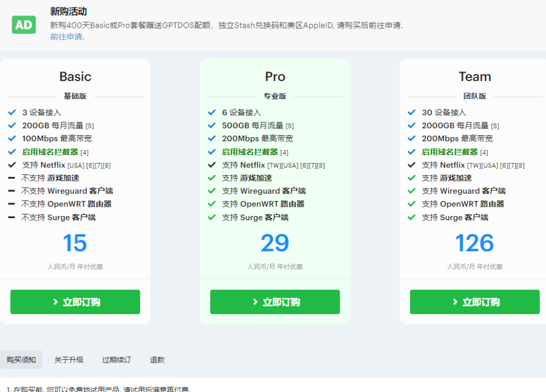The height and width of the screenshot is (392, 546).
Task: Click Pro plan 启用域名拦截器 green text
Action: coord(250,152)
